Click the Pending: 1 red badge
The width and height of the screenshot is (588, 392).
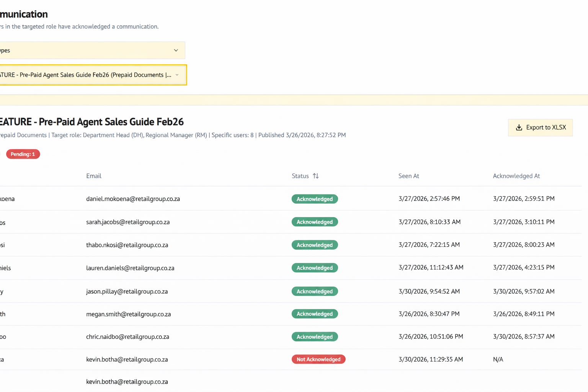(23, 154)
